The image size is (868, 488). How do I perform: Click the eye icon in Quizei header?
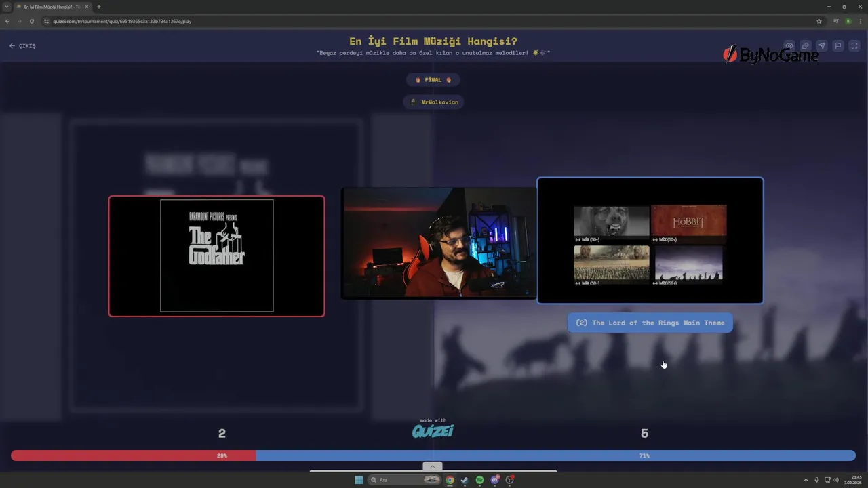click(789, 45)
